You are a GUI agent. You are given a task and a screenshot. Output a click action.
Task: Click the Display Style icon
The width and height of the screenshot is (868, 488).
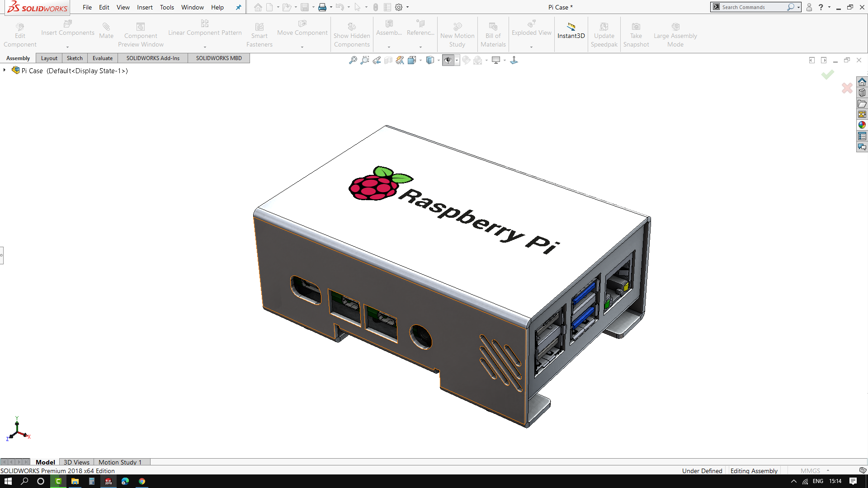click(x=430, y=60)
